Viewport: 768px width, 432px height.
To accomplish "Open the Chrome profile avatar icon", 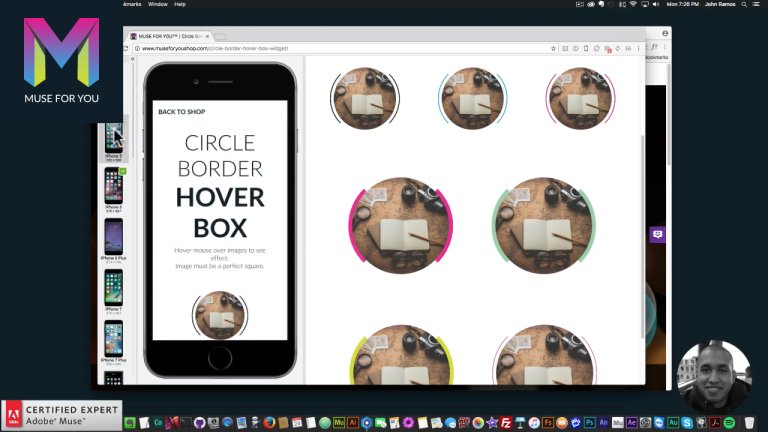I will pyautogui.click(x=665, y=33).
